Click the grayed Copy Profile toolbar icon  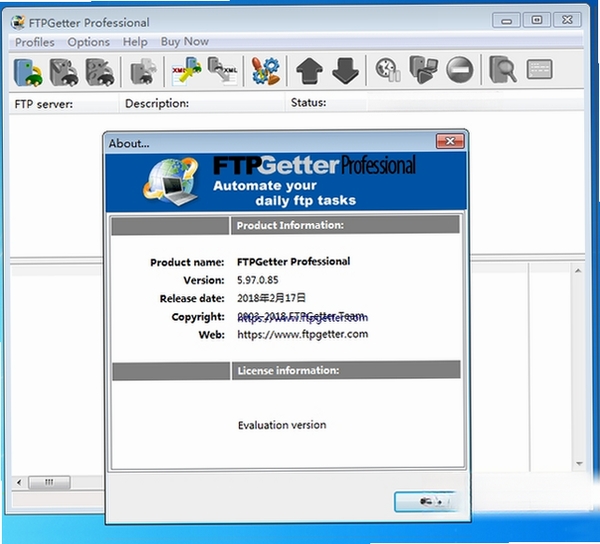point(143,71)
